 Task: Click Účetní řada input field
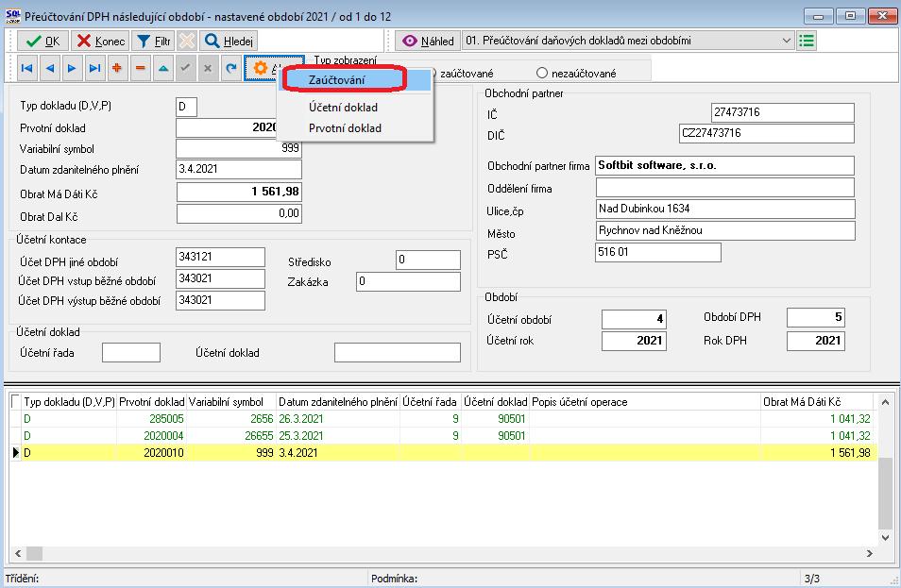pyautogui.click(x=131, y=353)
